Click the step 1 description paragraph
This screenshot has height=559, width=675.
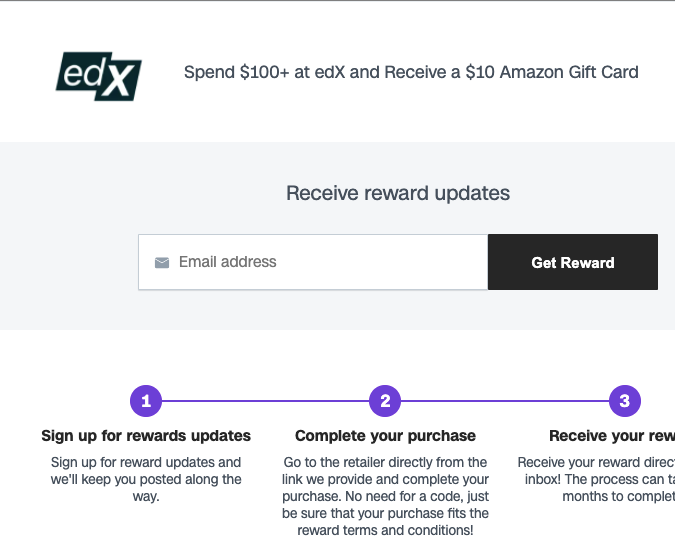click(146, 479)
